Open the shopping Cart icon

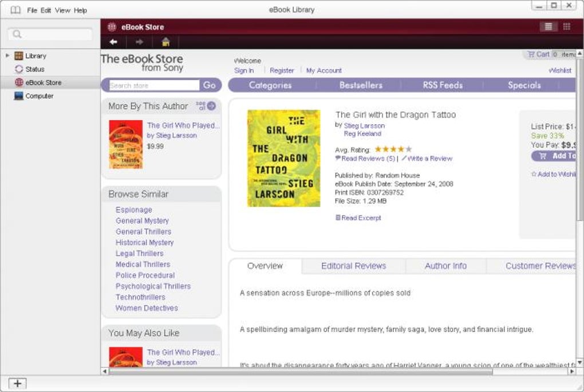(531, 54)
